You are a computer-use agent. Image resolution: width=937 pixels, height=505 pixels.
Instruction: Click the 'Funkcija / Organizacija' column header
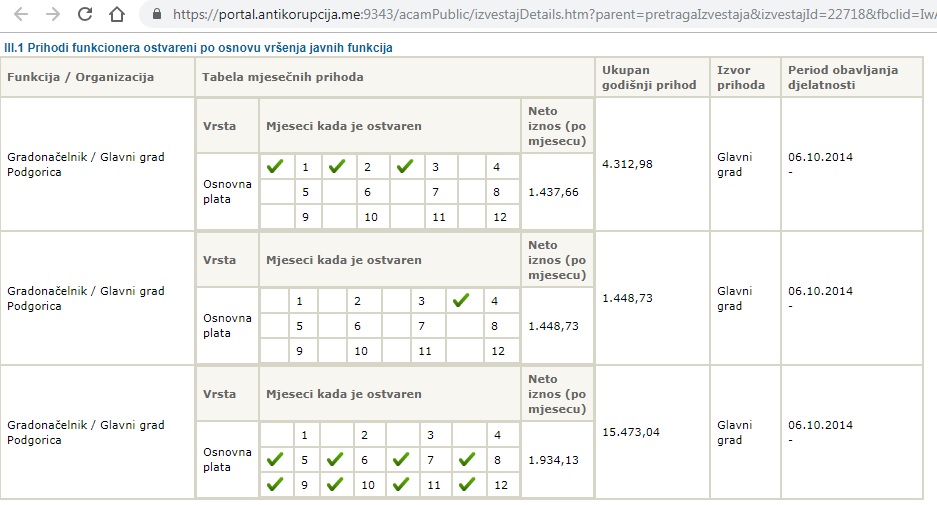81,77
